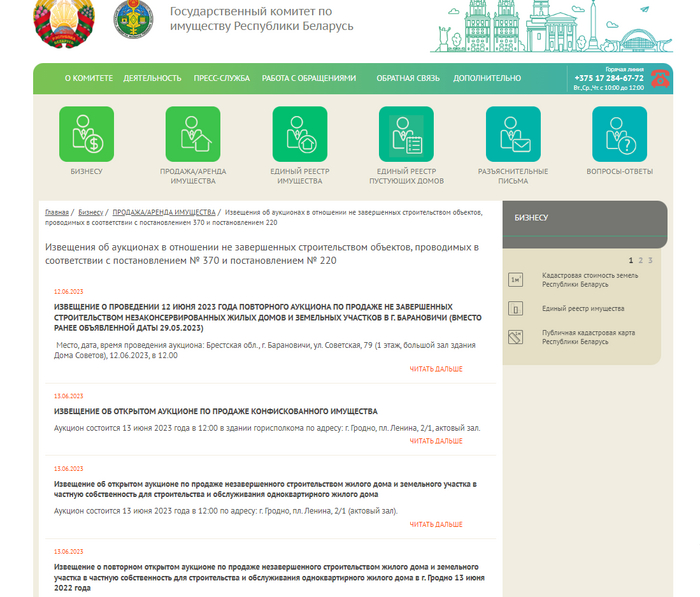Open Публичная кадастровая карта Республики Беларусь link

pos(588,337)
